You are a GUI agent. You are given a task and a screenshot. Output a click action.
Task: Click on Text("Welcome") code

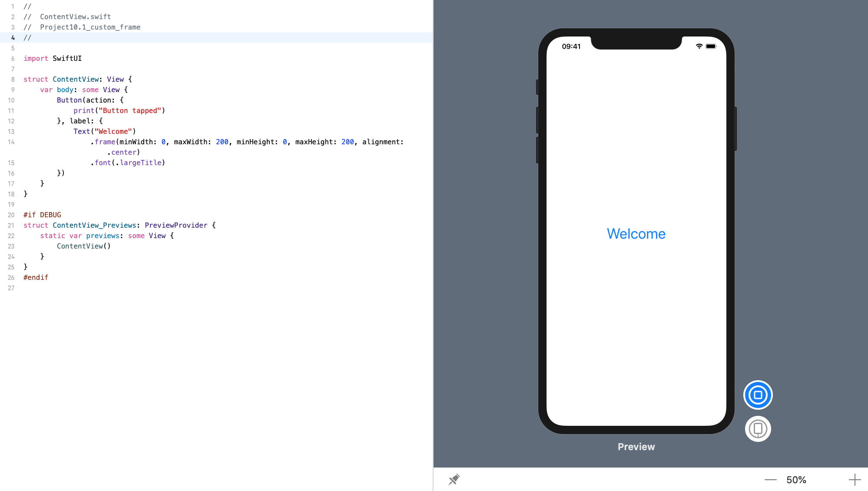coord(105,131)
